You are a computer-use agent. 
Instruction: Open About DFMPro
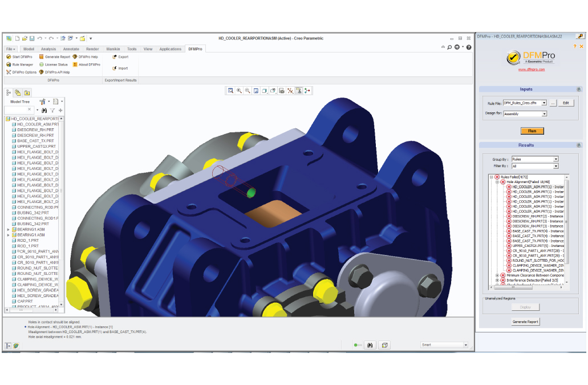86,64
